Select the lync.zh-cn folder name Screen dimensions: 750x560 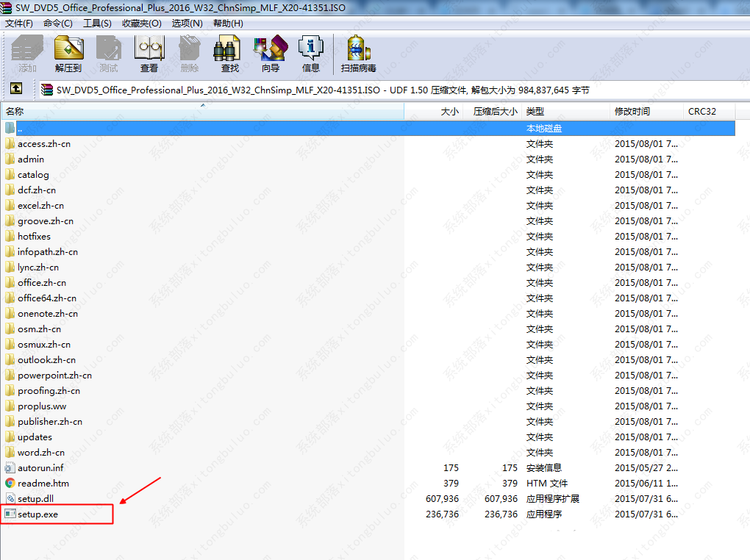[38, 268]
